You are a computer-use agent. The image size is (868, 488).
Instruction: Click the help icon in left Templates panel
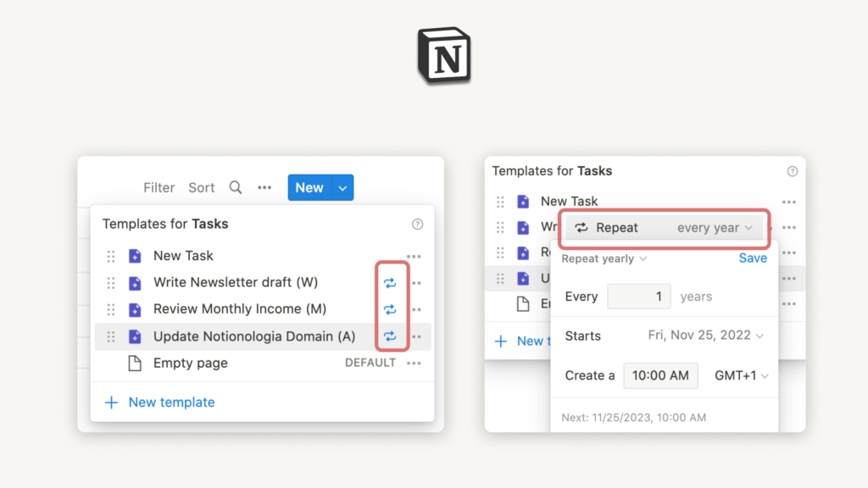click(x=417, y=224)
